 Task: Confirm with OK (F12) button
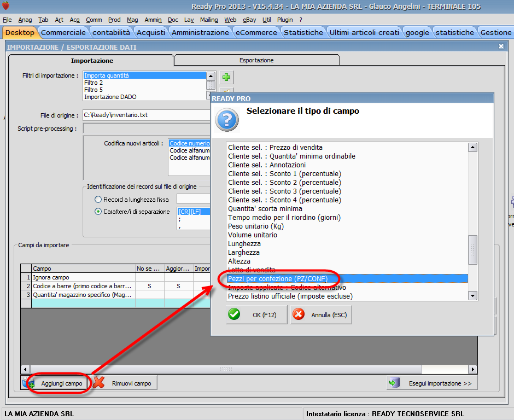coord(256,315)
